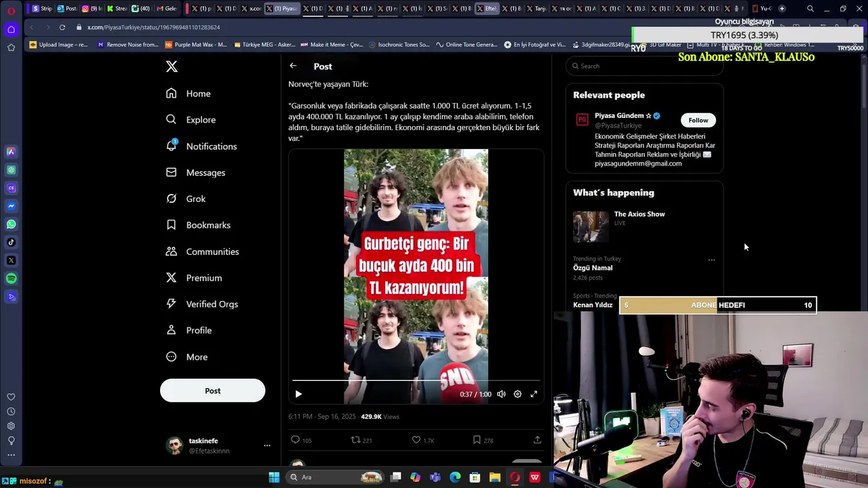Image resolution: width=868 pixels, height=488 pixels.
Task: Open The Axios Show live item
Action: [639, 214]
